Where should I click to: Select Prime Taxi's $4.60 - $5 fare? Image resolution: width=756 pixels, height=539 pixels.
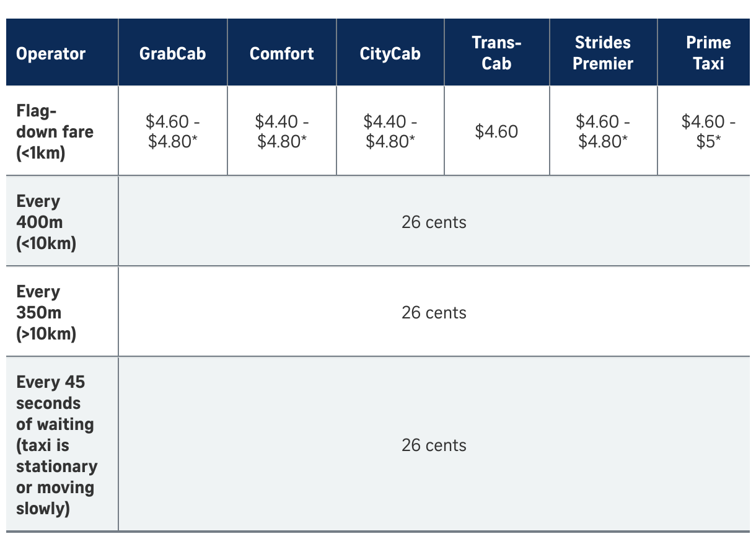click(708, 131)
